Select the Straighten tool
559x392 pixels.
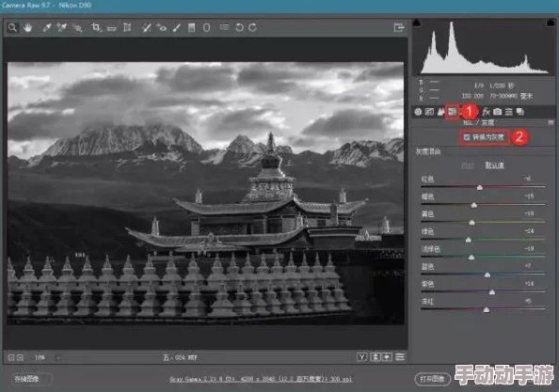point(112,28)
